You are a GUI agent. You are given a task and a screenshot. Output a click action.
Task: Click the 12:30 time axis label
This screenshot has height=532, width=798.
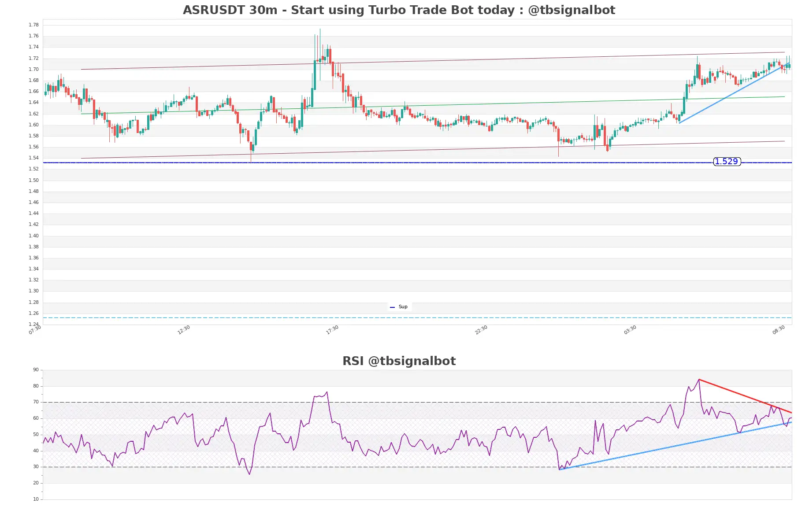pyautogui.click(x=184, y=330)
